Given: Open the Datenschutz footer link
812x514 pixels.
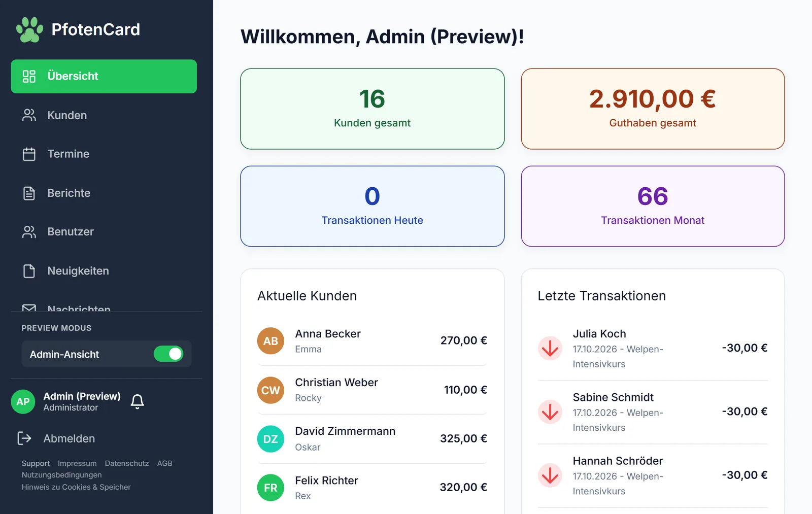Looking at the screenshot, I should point(127,463).
